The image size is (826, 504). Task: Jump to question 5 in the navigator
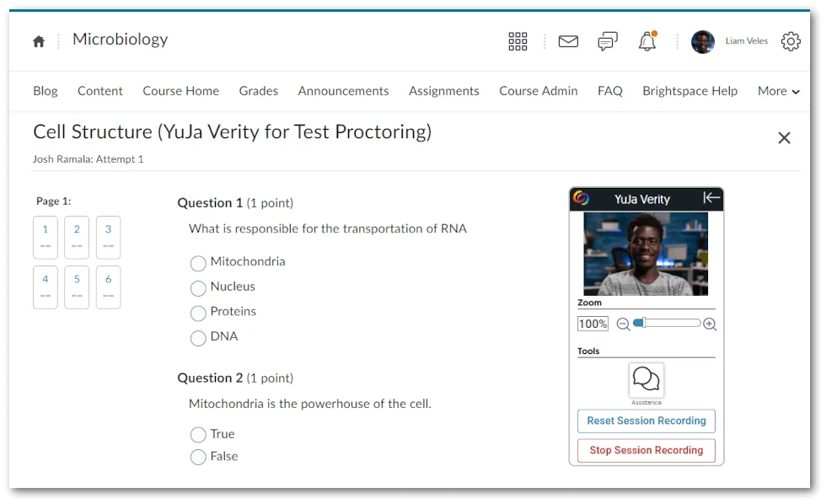(77, 287)
